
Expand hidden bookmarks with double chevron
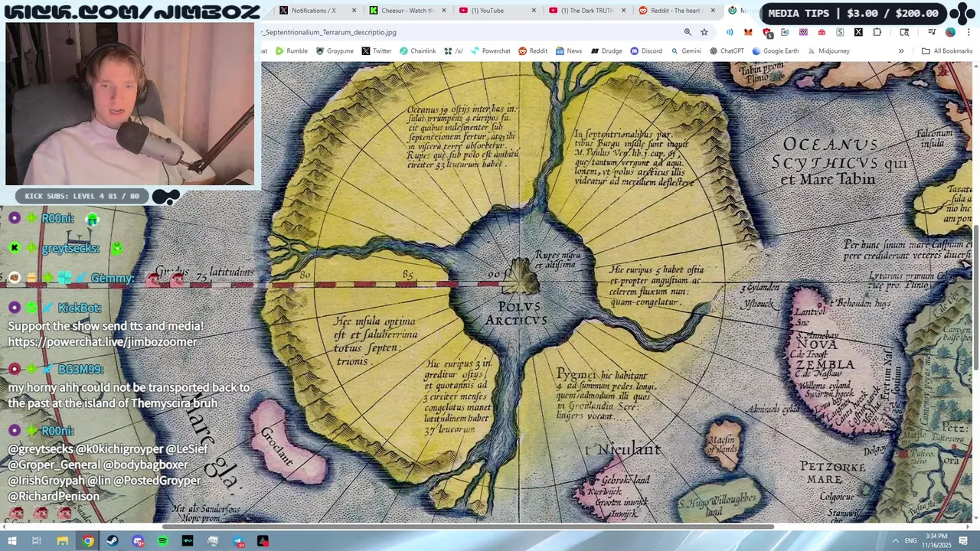[901, 51]
